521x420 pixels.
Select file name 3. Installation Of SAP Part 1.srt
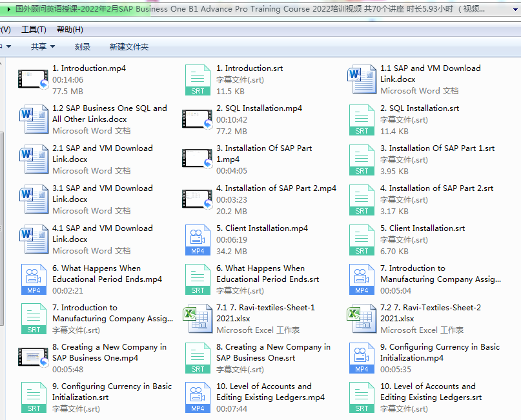(437, 148)
